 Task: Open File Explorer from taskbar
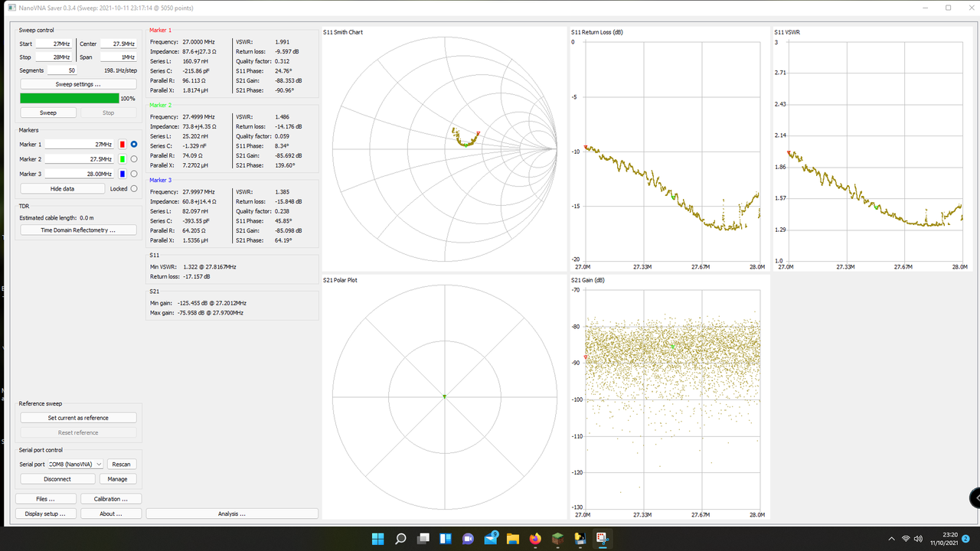513,539
